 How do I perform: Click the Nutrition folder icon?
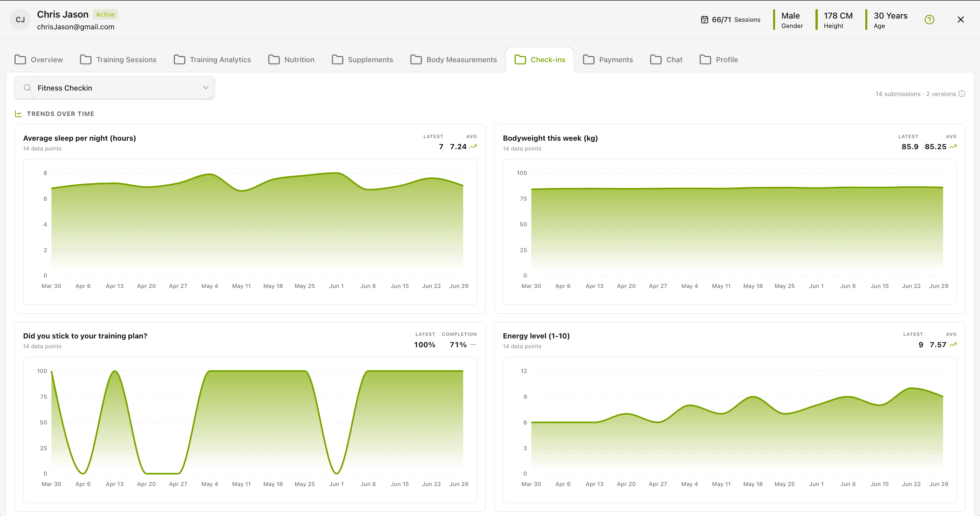274,60
